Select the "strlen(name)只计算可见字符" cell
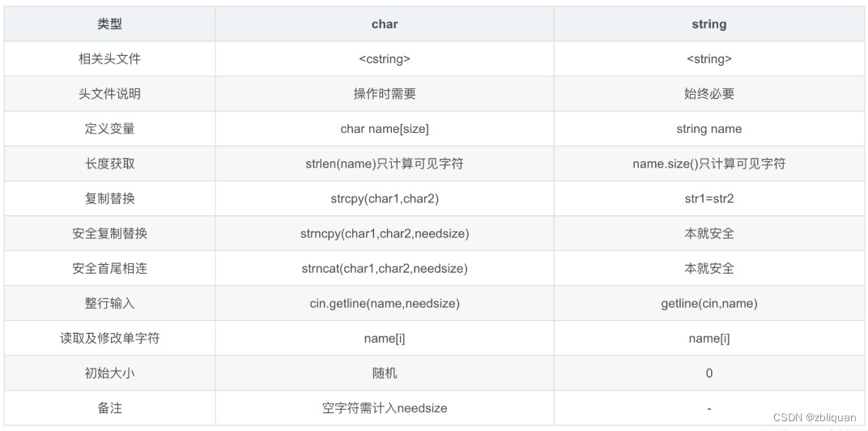Screen dimensions: 868x431 coord(385,164)
